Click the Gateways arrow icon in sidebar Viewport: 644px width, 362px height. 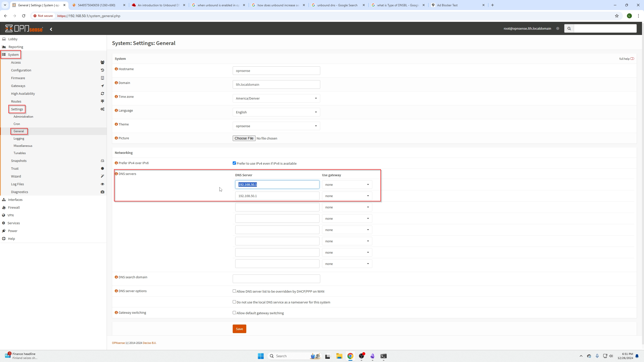click(x=102, y=86)
